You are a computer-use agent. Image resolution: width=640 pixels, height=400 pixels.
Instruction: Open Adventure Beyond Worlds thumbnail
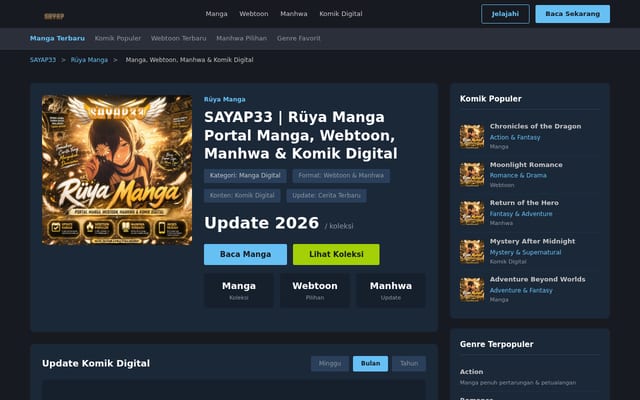tap(472, 289)
